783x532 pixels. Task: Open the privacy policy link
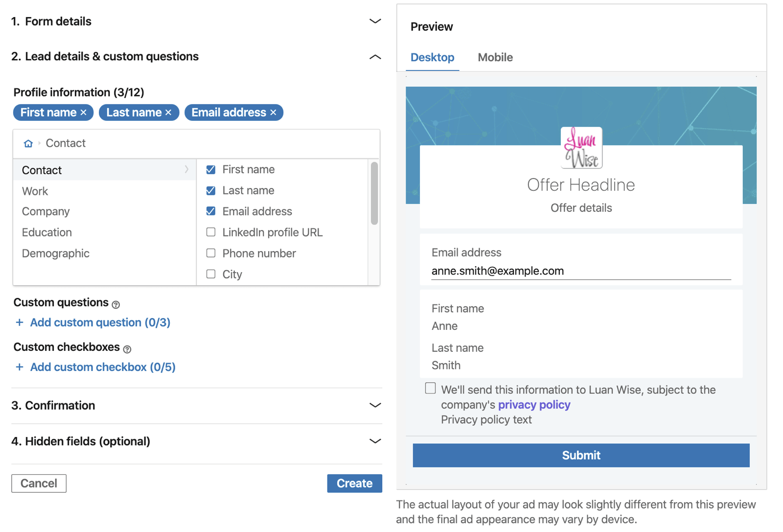[x=534, y=405]
